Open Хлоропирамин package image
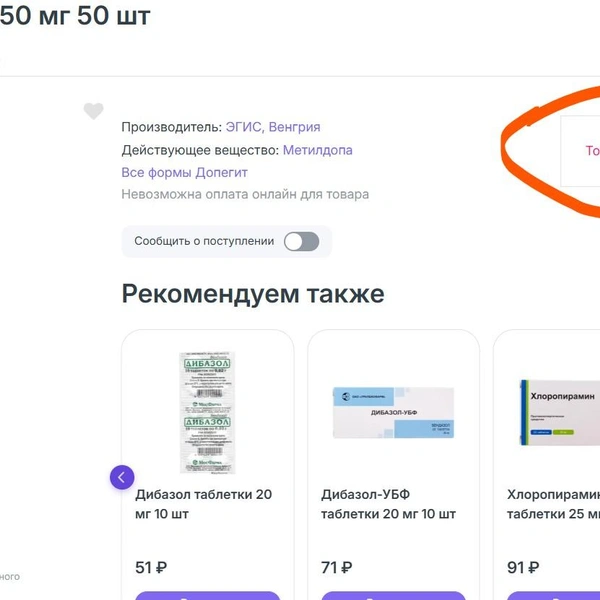This screenshot has height=600, width=600. [x=559, y=412]
